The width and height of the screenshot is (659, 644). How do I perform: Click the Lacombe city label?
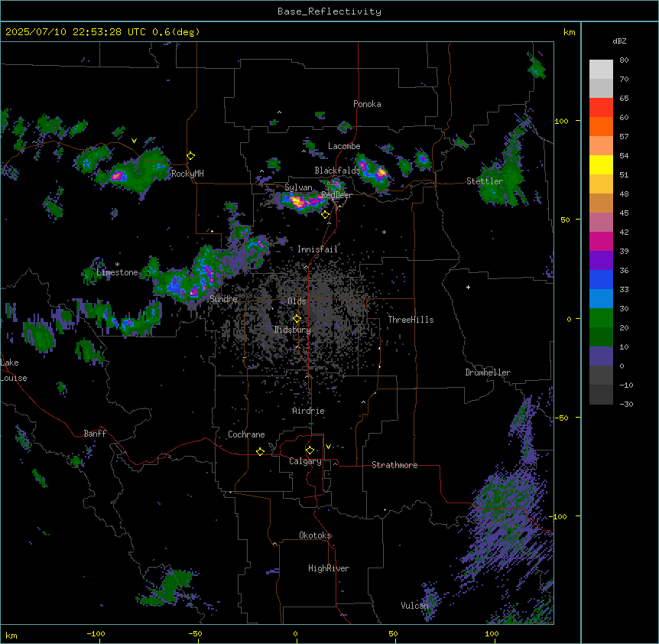(x=344, y=146)
